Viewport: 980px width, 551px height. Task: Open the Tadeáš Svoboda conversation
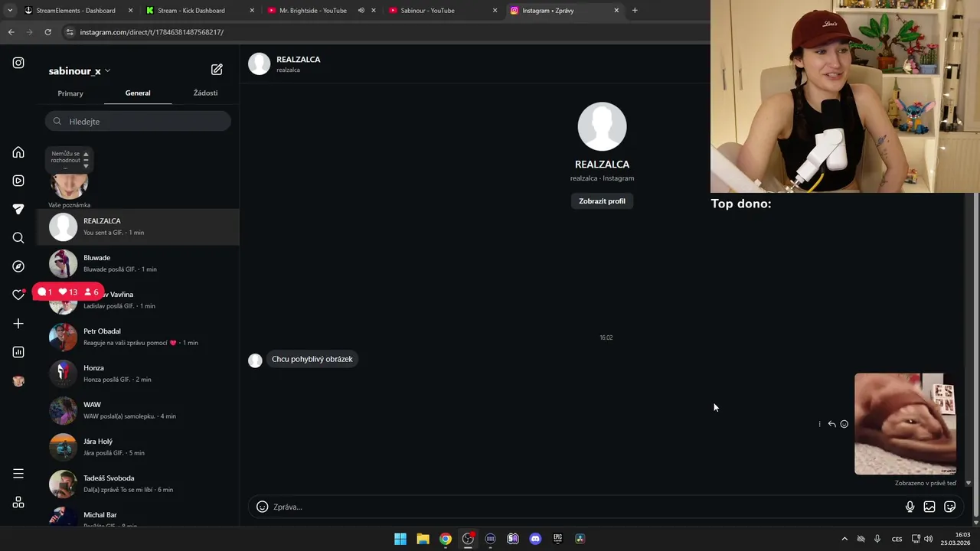(x=138, y=484)
